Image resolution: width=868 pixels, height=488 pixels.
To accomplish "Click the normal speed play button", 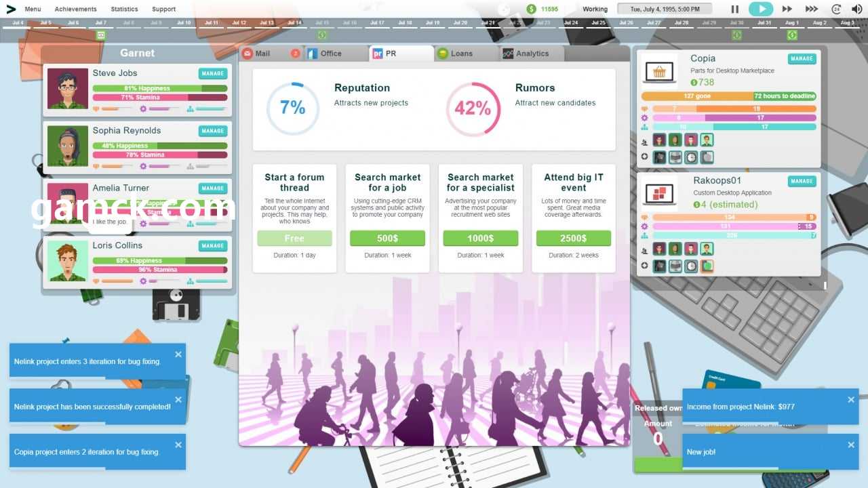I will (761, 9).
